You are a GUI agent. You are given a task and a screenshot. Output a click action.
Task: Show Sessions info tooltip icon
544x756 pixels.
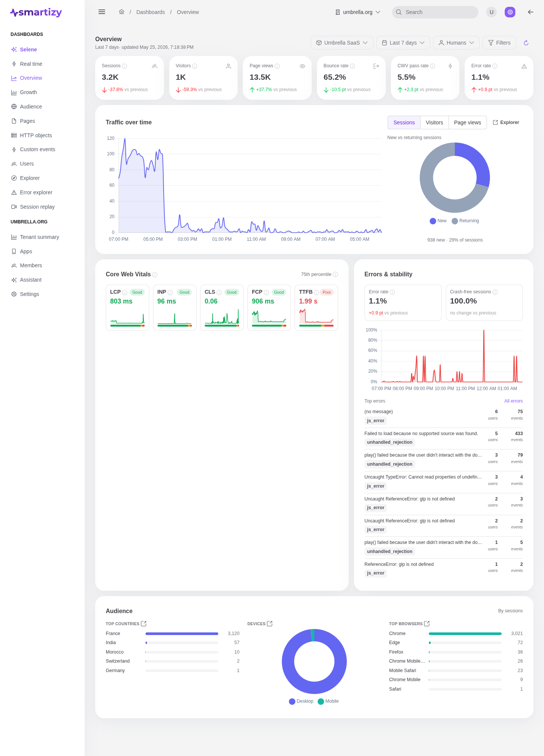(125, 66)
